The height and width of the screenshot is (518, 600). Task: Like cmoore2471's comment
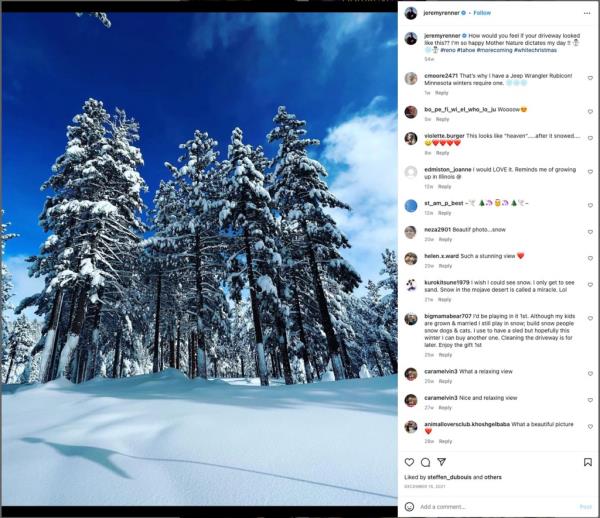pos(590,78)
